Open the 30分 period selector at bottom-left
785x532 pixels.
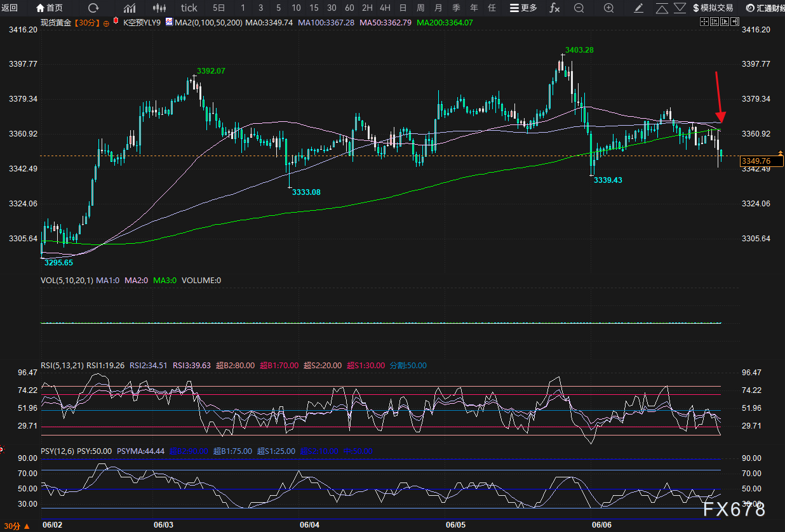pos(12,526)
